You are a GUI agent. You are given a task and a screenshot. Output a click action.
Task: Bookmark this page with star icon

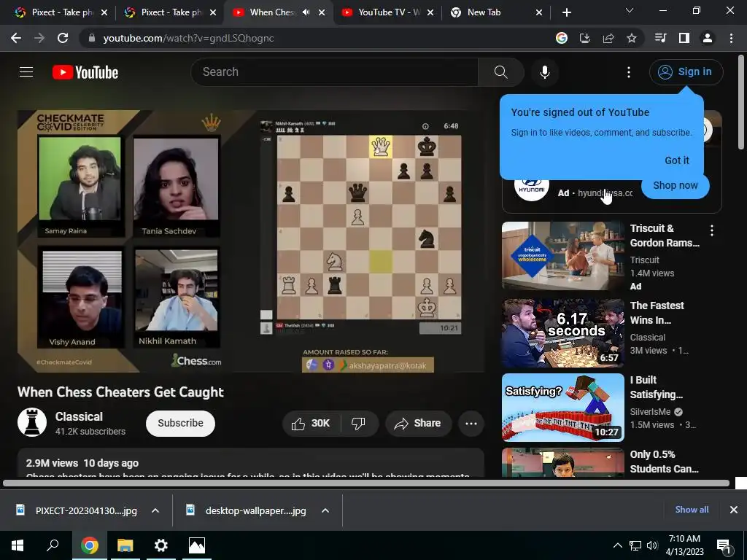(x=632, y=38)
